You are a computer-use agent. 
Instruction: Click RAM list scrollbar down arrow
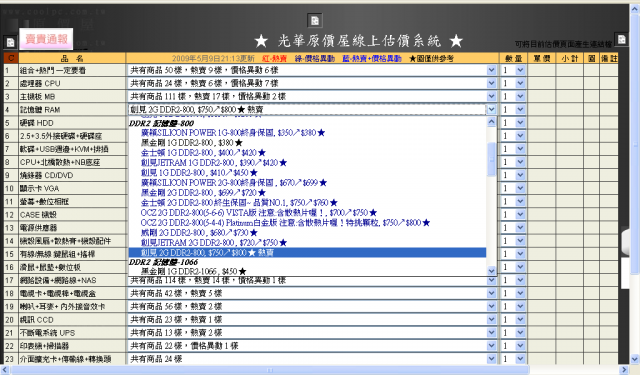click(x=491, y=271)
